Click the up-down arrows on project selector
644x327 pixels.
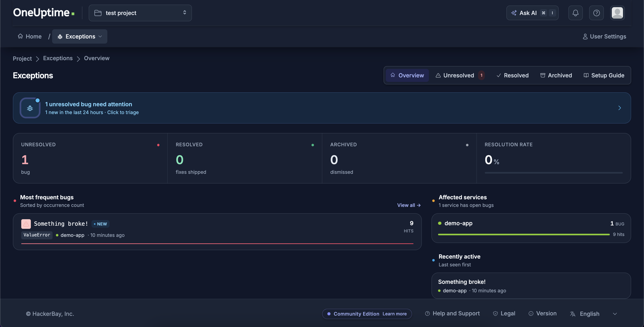click(184, 13)
